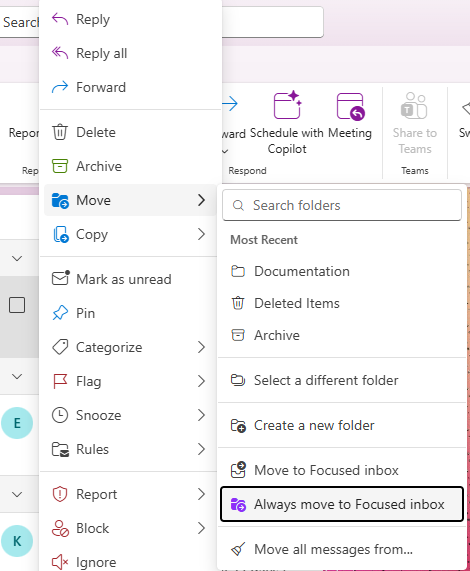Click the Meeting reply calendar icon

351,106
